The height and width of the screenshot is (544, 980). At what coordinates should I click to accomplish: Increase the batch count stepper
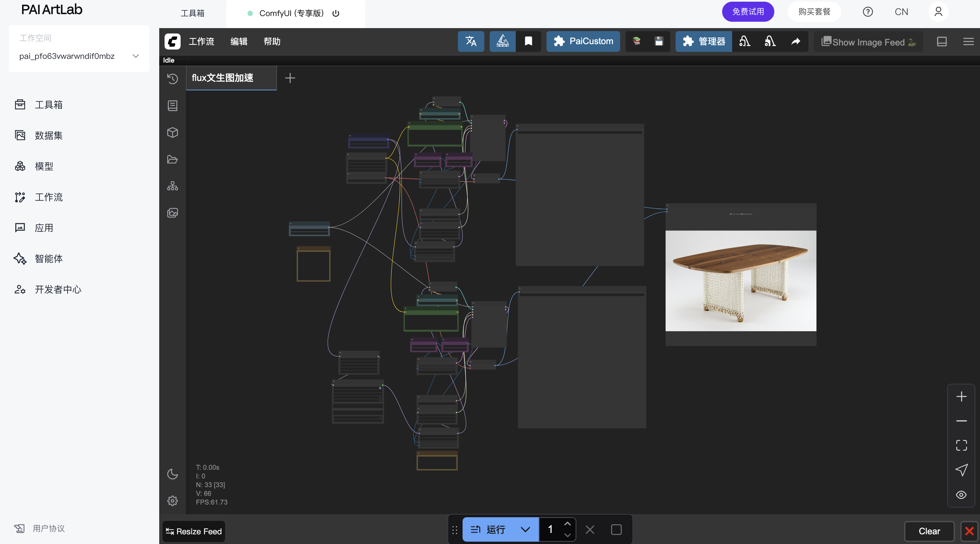[567, 524]
